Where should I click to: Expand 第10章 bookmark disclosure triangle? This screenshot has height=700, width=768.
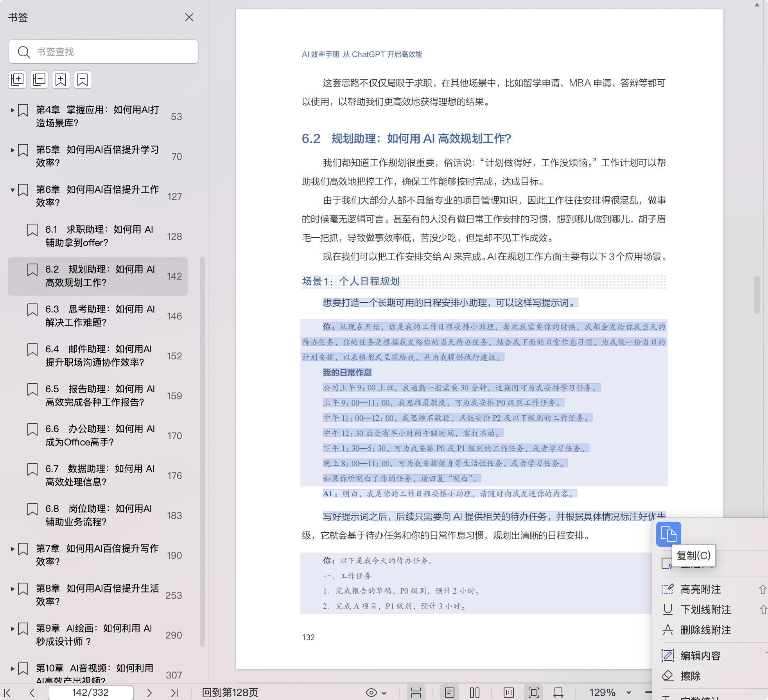13,669
